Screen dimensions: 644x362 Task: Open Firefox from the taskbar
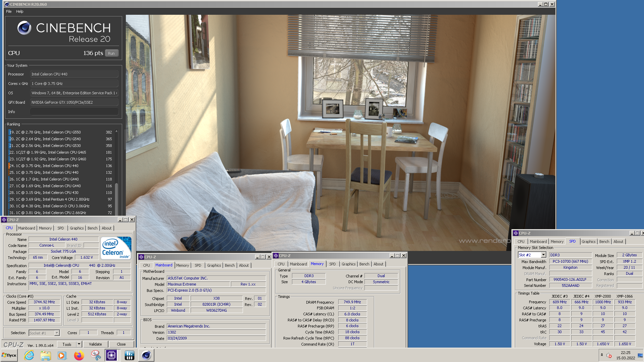tap(79, 355)
